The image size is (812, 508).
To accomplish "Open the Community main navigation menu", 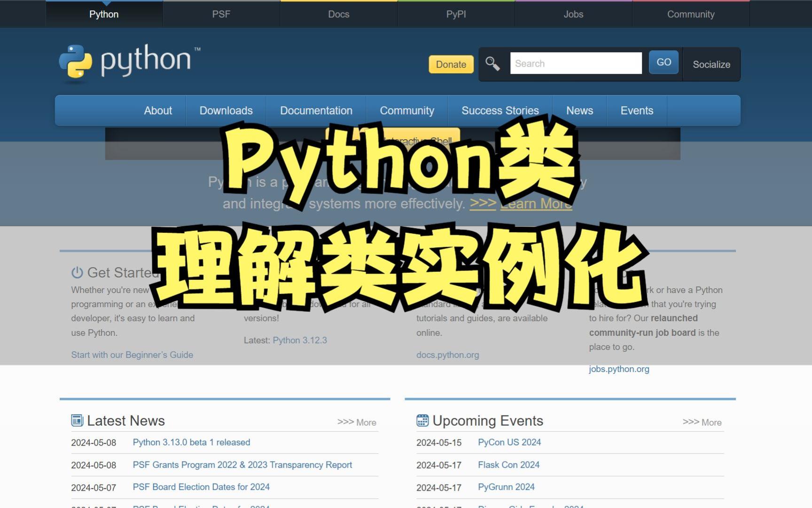I will 407,111.
